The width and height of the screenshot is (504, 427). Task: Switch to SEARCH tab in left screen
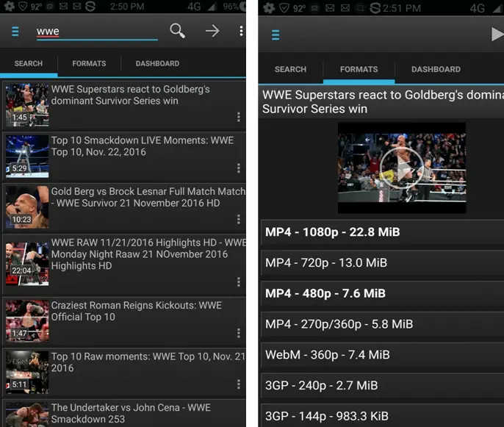pyautogui.click(x=29, y=63)
